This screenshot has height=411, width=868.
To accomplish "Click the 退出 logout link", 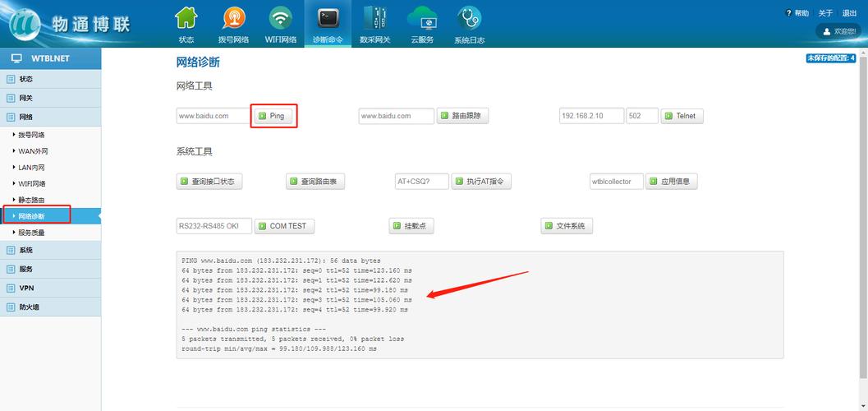I will pyautogui.click(x=849, y=13).
